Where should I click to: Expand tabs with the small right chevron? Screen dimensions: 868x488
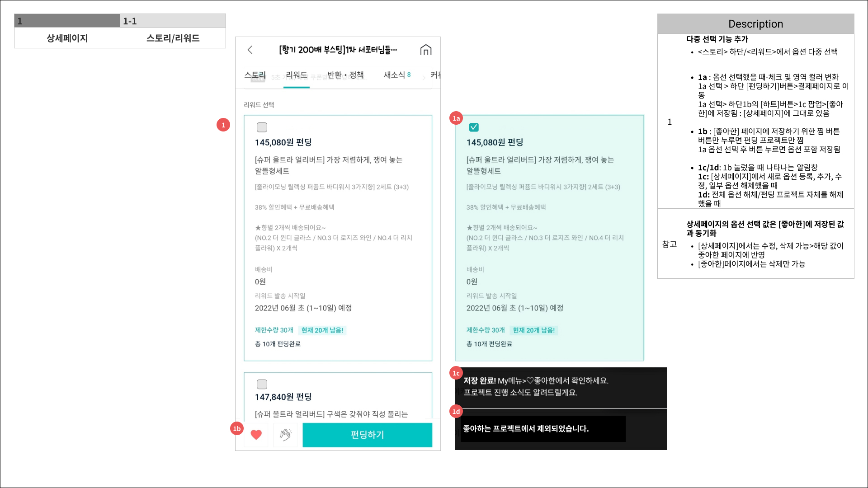424,78
